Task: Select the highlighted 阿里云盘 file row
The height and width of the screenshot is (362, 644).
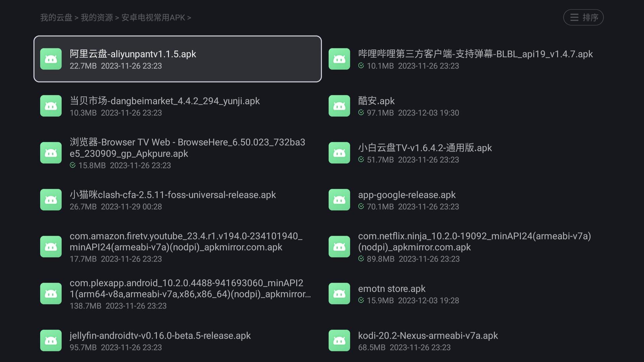Action: [177, 59]
